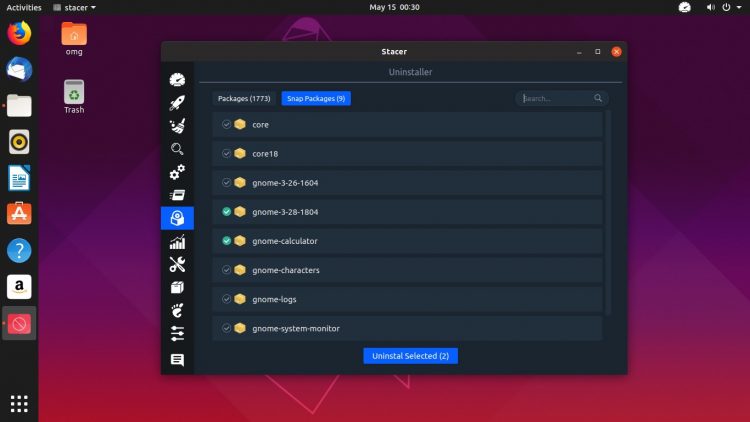The height and width of the screenshot is (422, 750).
Task: Click the gnome-logs package box icon
Action: click(240, 299)
